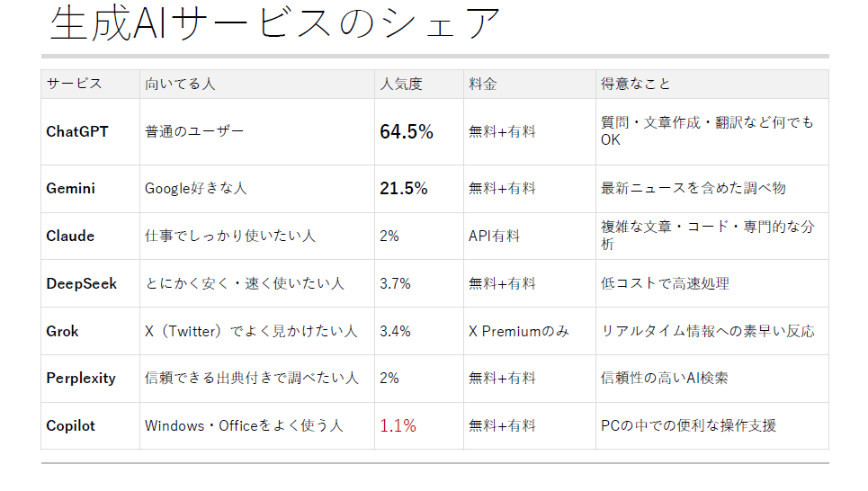Select the 64.5% popularity value

407,132
